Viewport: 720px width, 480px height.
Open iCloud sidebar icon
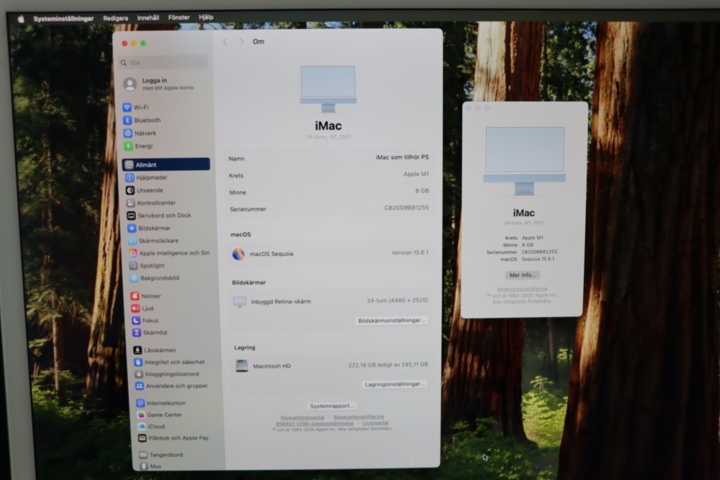pos(141,426)
